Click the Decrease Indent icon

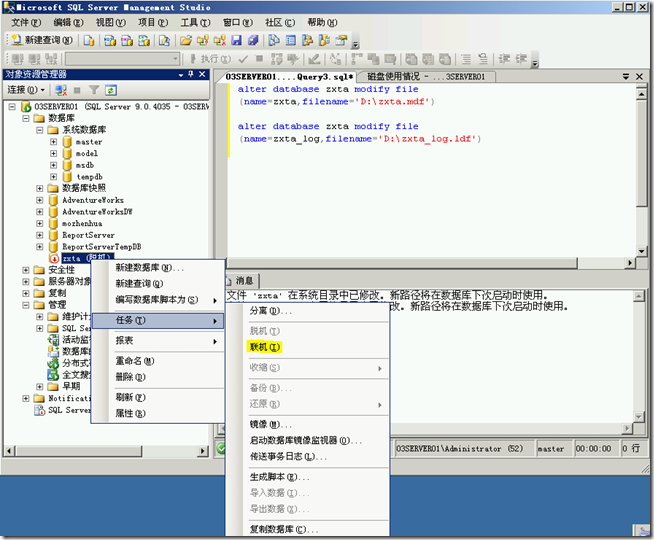[x=504, y=59]
